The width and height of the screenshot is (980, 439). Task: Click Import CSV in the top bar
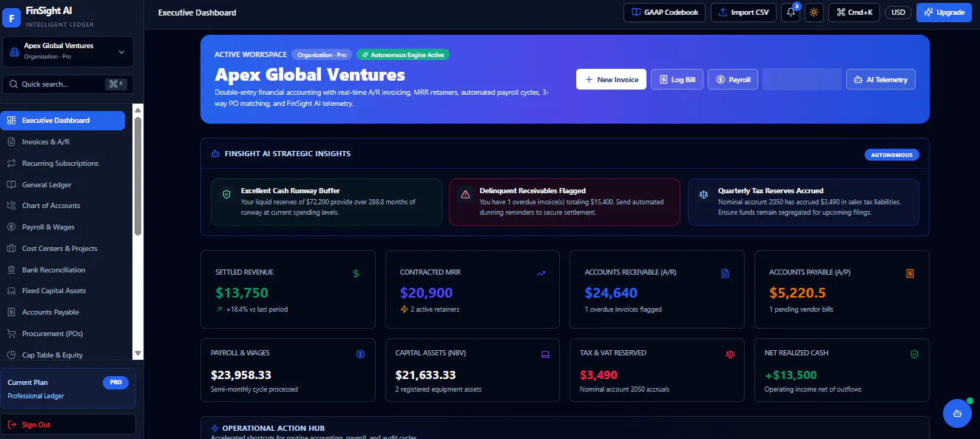point(743,13)
